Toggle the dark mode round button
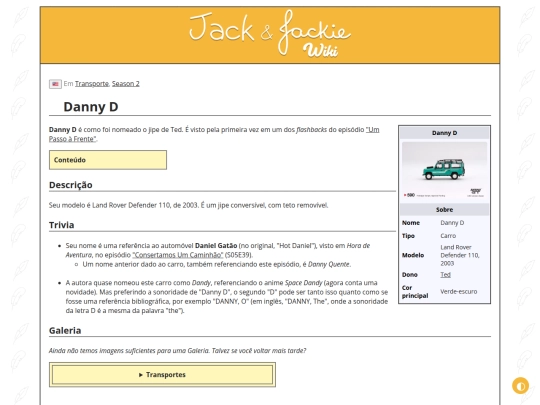The width and height of the screenshot is (540, 405). pyautogui.click(x=520, y=385)
